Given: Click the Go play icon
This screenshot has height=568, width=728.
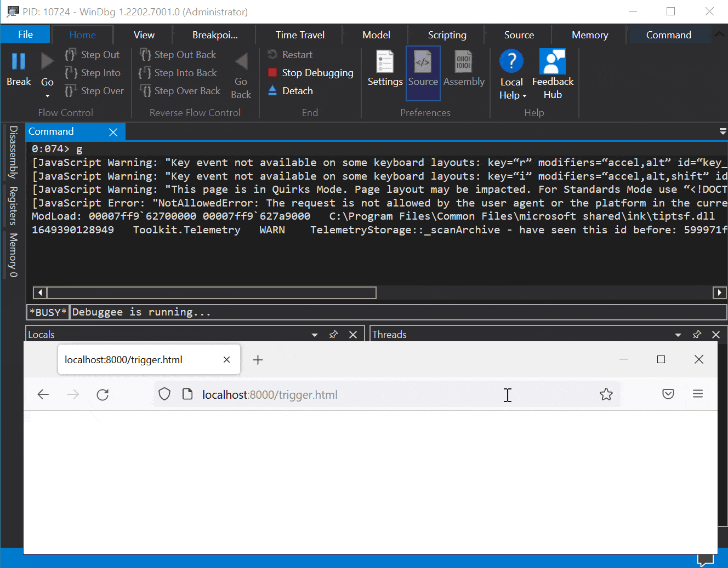Looking at the screenshot, I should pyautogui.click(x=47, y=61).
